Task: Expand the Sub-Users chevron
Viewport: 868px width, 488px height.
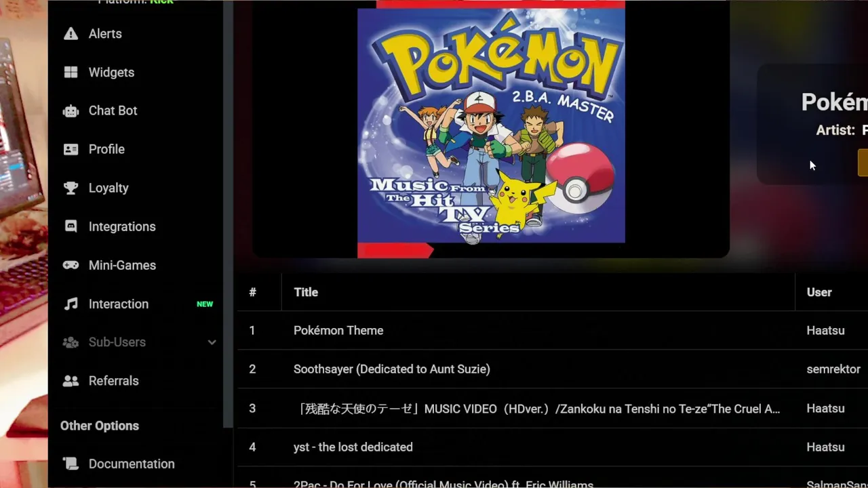Action: pyautogui.click(x=212, y=342)
